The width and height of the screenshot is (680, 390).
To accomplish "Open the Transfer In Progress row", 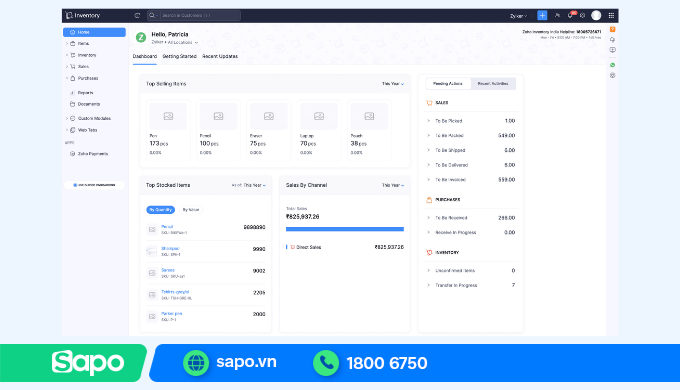I will [471, 285].
